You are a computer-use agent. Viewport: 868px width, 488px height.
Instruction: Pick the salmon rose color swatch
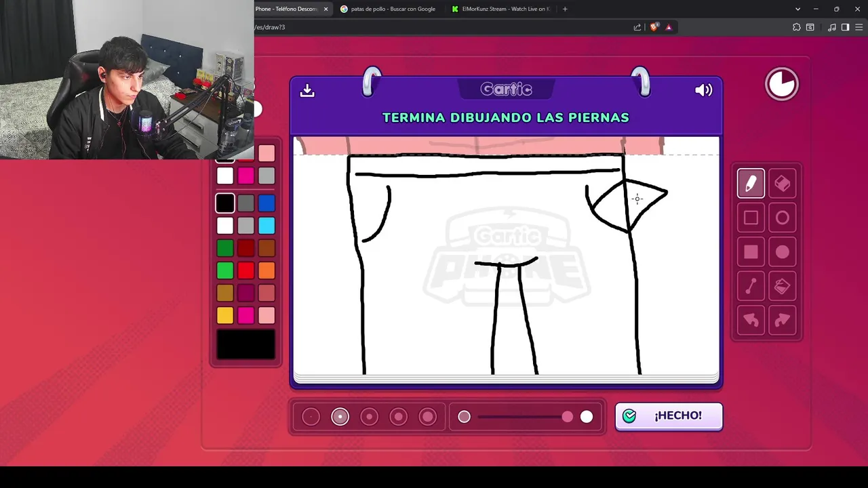click(x=267, y=293)
